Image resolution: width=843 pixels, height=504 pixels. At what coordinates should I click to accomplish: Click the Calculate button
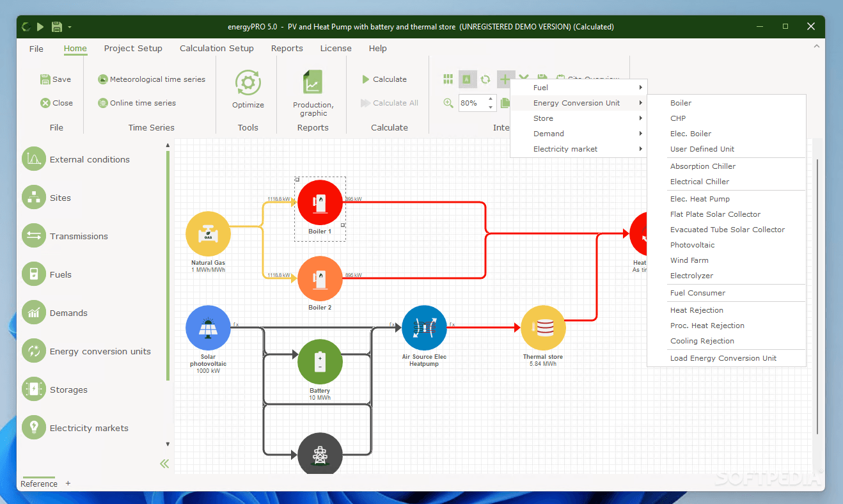384,79
